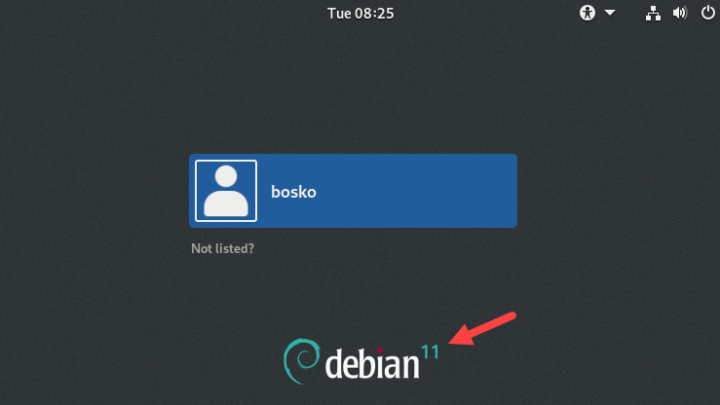Click the teal version number 11
720x405 pixels.
coord(430,352)
